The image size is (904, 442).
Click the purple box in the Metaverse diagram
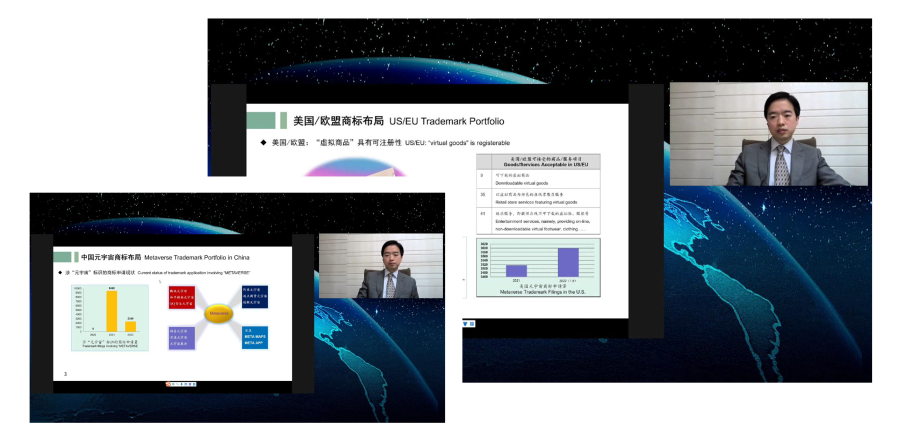pyautogui.click(x=182, y=338)
